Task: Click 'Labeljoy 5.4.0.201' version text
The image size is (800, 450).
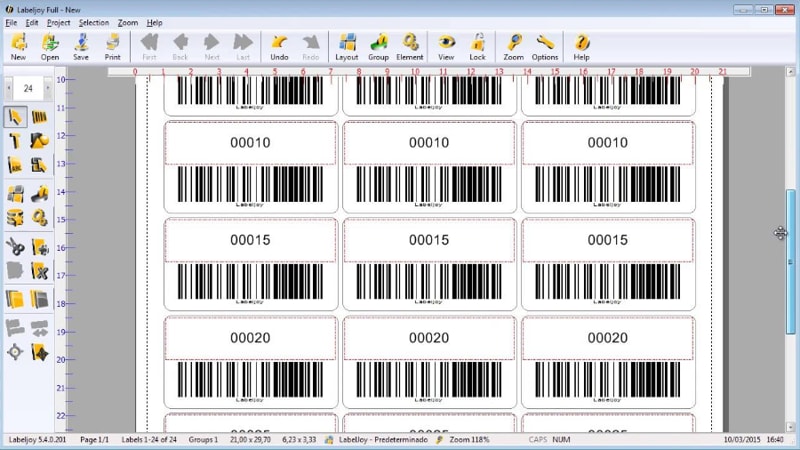Action: tap(37, 439)
